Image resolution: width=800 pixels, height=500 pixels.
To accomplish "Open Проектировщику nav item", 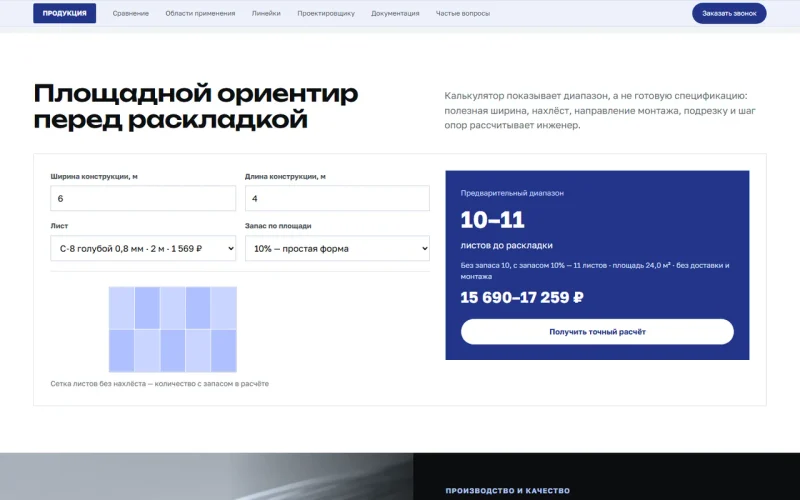I will (x=326, y=13).
